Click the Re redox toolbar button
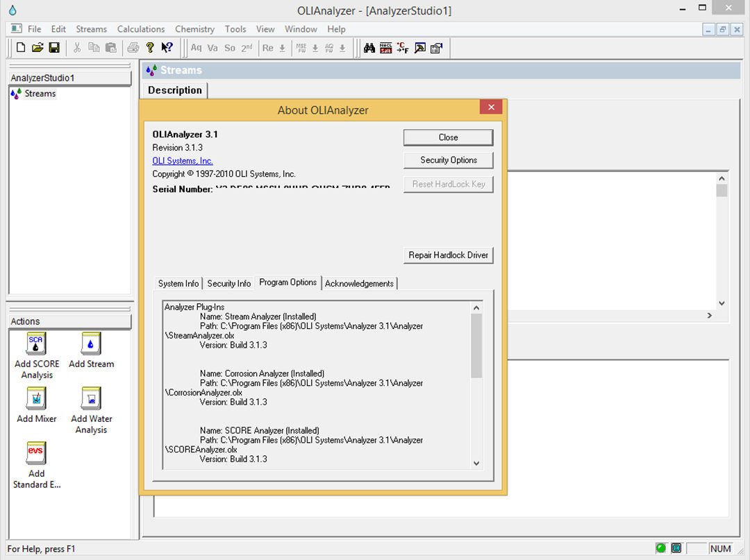This screenshot has height=560, width=750. click(x=268, y=48)
